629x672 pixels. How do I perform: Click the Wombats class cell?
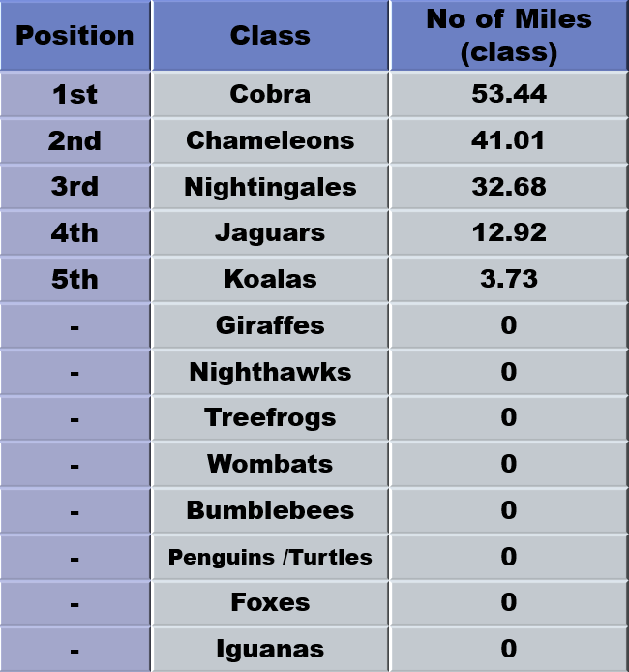click(270, 464)
